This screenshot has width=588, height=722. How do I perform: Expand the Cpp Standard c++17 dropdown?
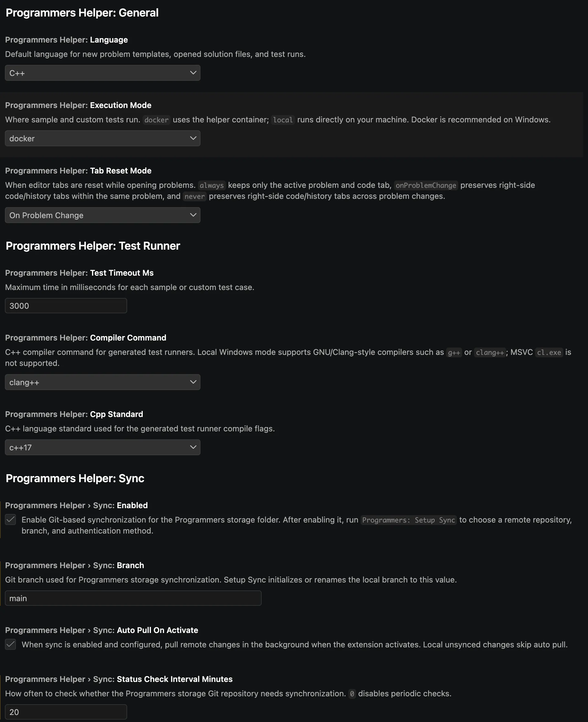tap(102, 448)
